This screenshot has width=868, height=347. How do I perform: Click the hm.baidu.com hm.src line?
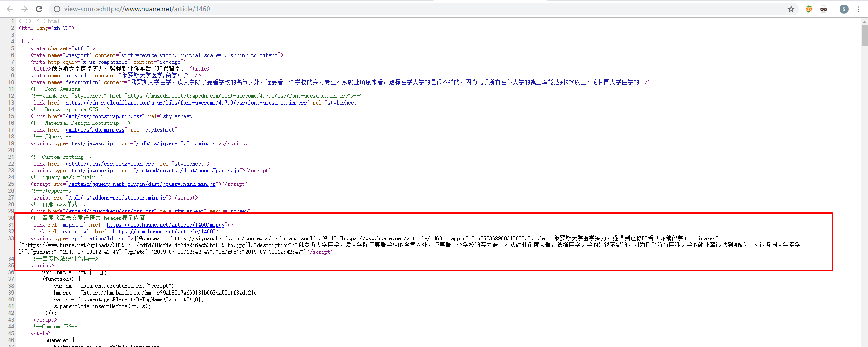point(158,293)
